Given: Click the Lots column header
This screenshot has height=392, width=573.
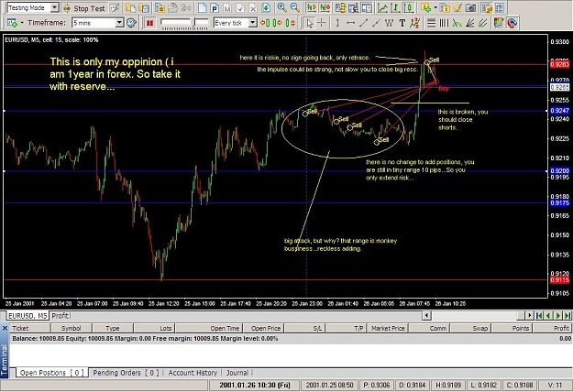Looking at the screenshot, I should tap(155, 328).
